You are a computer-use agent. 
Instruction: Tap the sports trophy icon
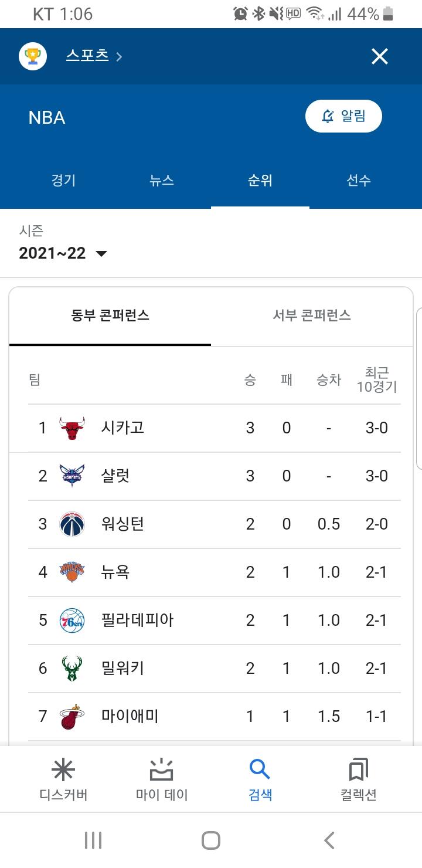pyautogui.click(x=33, y=56)
